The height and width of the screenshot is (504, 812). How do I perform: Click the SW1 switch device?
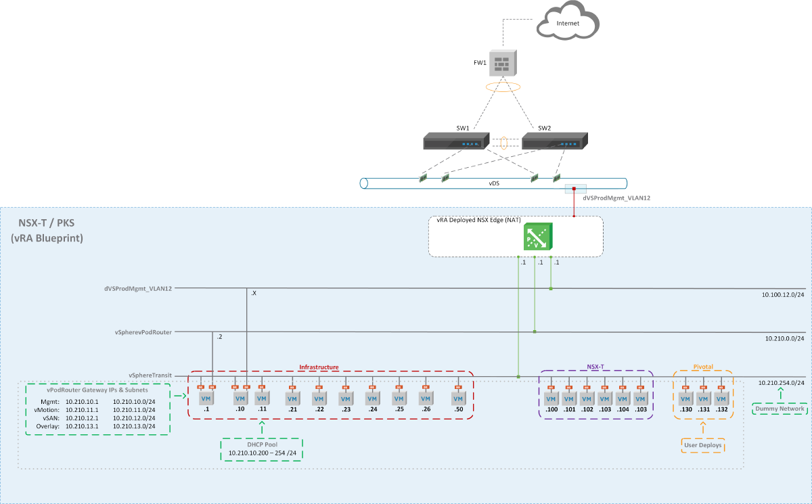[455, 141]
